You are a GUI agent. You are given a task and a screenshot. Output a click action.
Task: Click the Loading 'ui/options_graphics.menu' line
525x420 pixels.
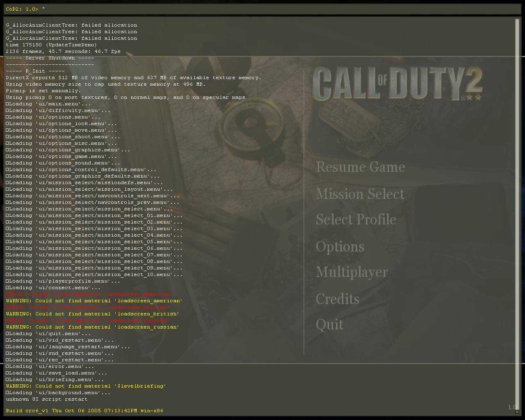coord(68,150)
